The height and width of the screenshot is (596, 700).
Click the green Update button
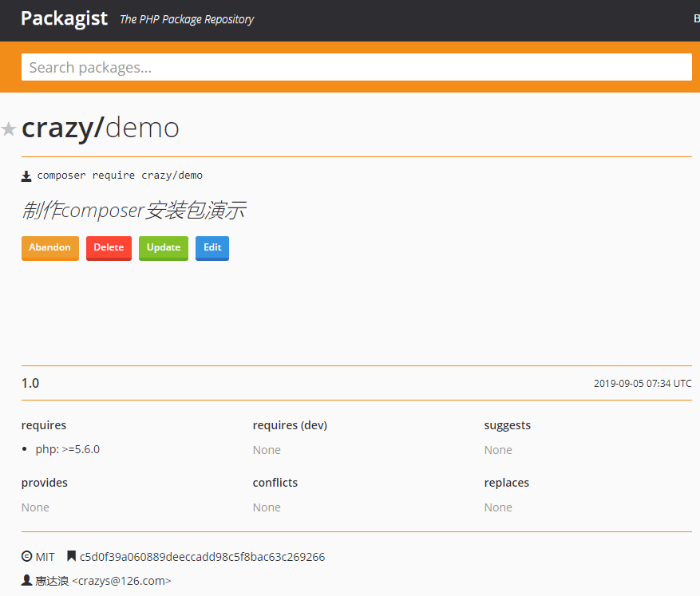164,247
